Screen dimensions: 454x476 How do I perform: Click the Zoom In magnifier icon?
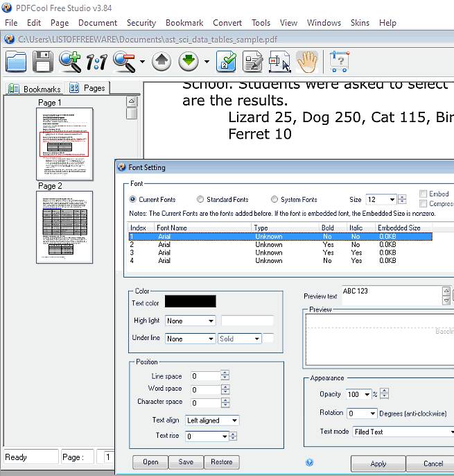pos(70,62)
